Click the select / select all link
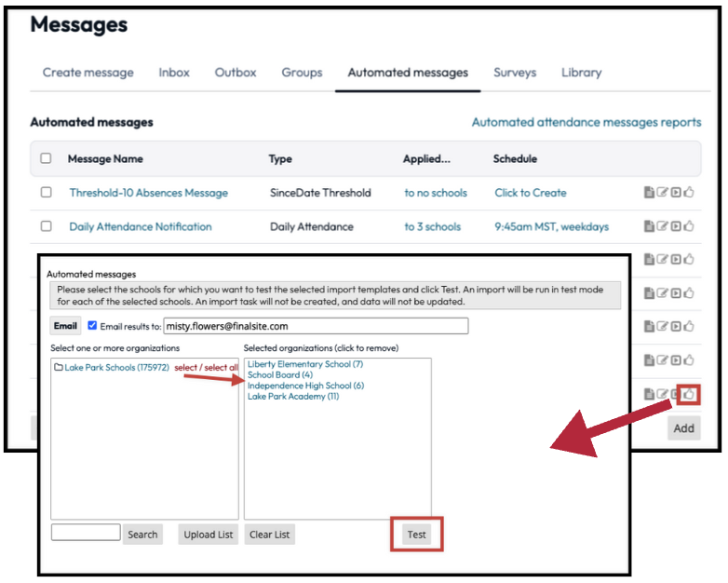Viewport: 728px width, 583px height. [x=207, y=368]
